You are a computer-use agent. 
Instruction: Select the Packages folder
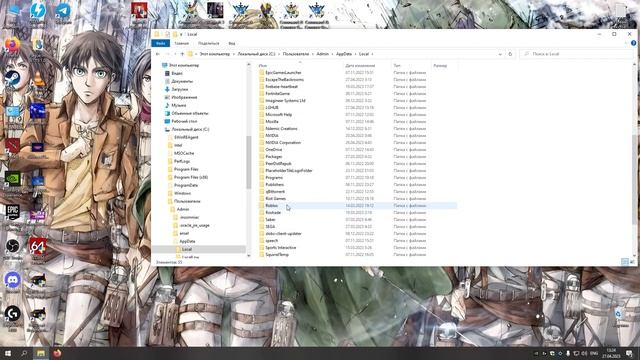[x=273, y=157]
